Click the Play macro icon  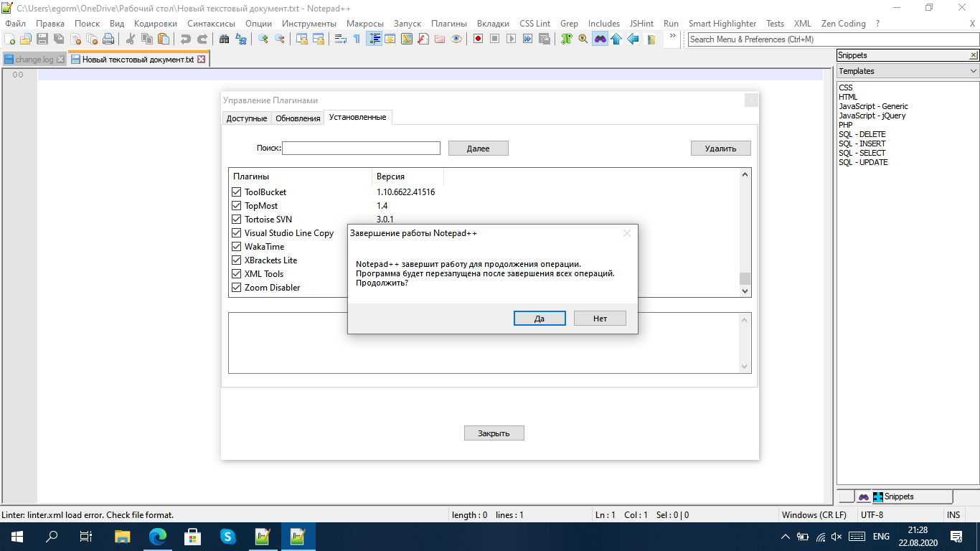[x=511, y=39]
